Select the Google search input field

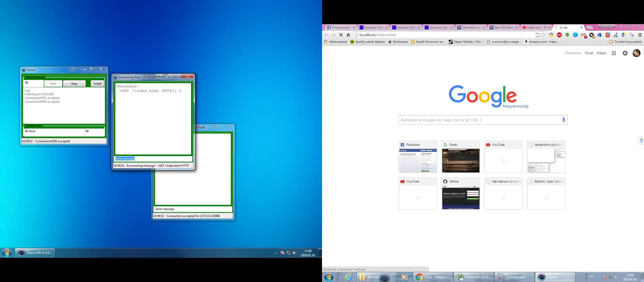482,120
